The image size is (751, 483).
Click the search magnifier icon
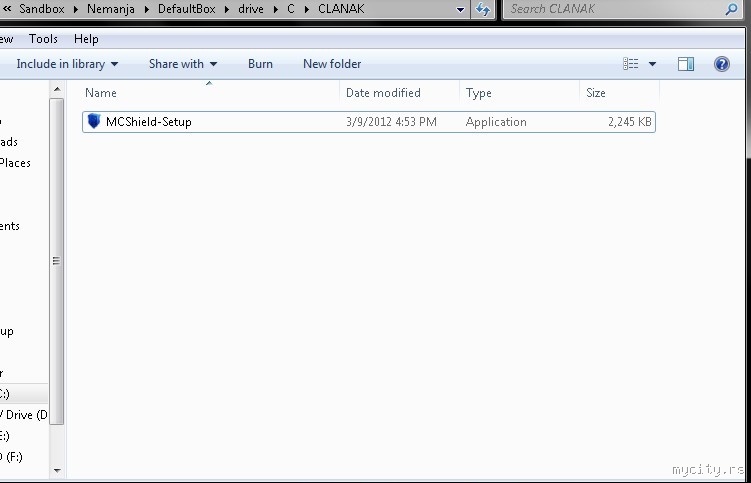[x=731, y=9]
